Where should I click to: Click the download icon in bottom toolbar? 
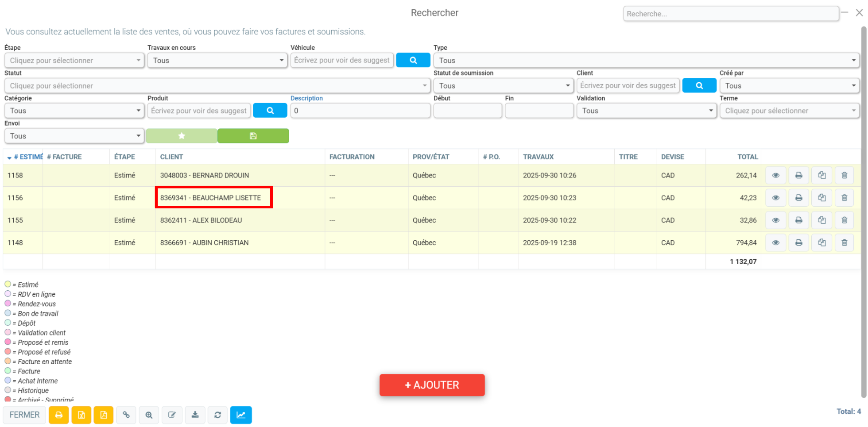[x=195, y=415]
